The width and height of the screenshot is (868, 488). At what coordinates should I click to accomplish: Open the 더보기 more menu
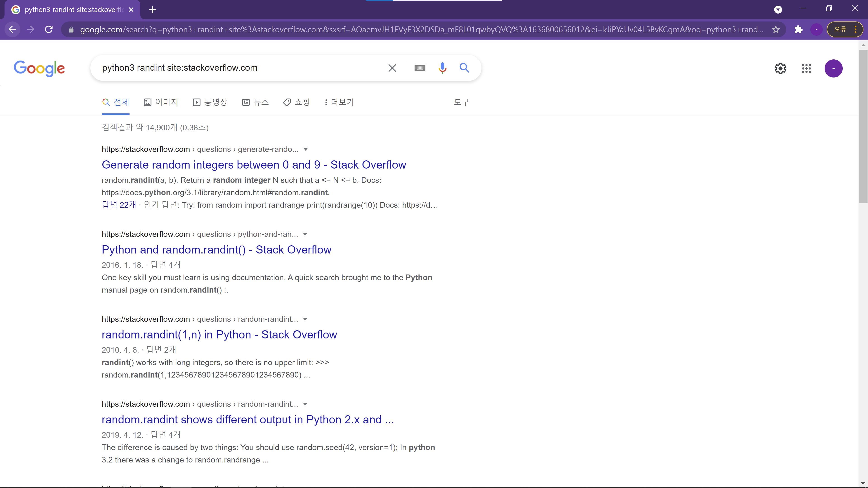pyautogui.click(x=339, y=102)
